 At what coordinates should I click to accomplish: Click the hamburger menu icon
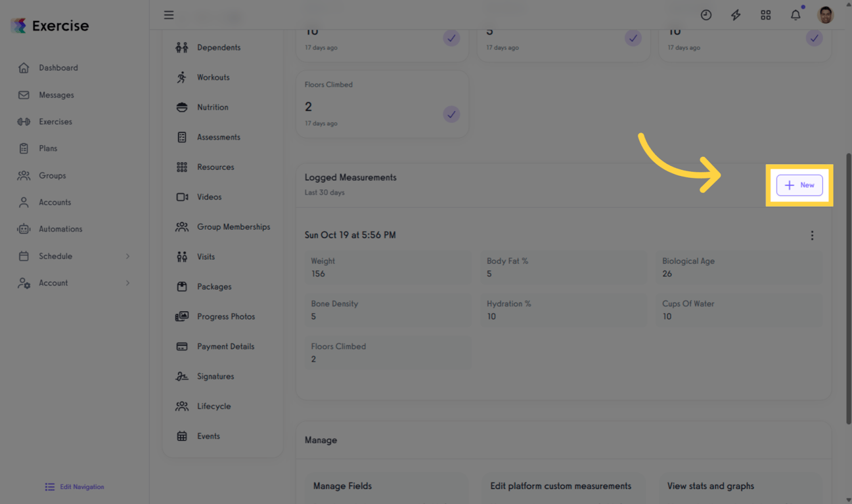(169, 14)
